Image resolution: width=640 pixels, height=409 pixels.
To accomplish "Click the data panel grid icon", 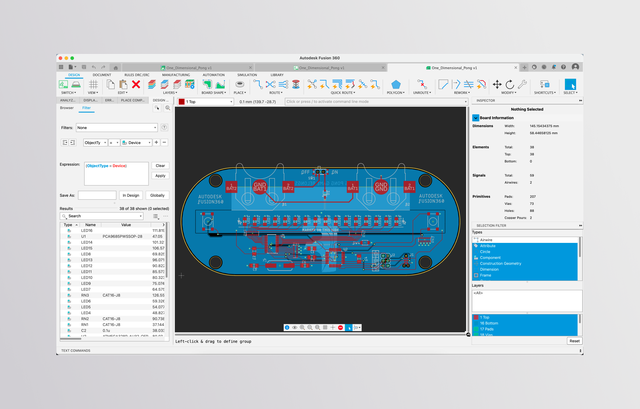I will click(61, 67).
